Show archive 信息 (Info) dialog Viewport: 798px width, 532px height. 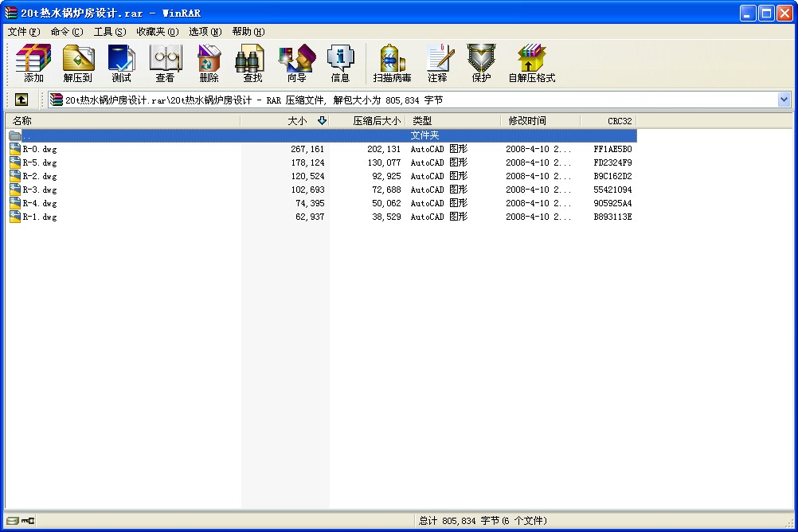tap(340, 64)
